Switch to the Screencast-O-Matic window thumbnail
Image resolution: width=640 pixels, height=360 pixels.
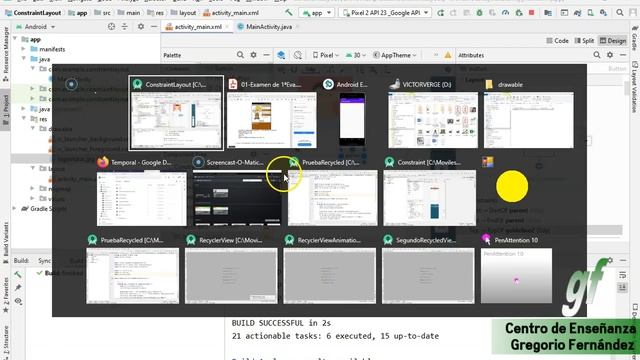237,198
